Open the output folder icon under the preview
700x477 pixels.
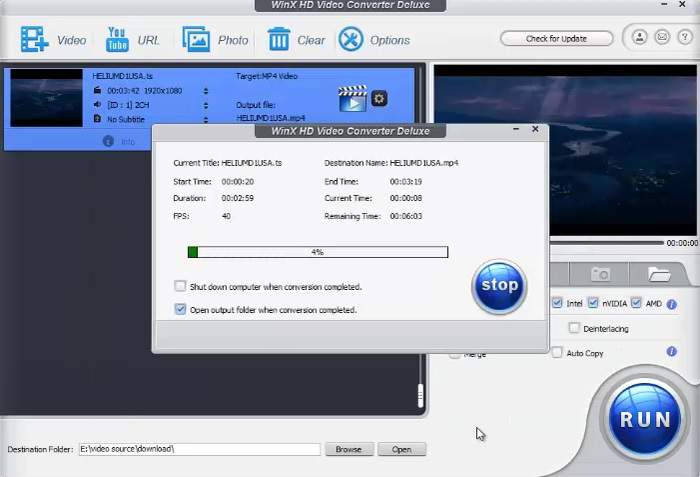click(x=659, y=273)
